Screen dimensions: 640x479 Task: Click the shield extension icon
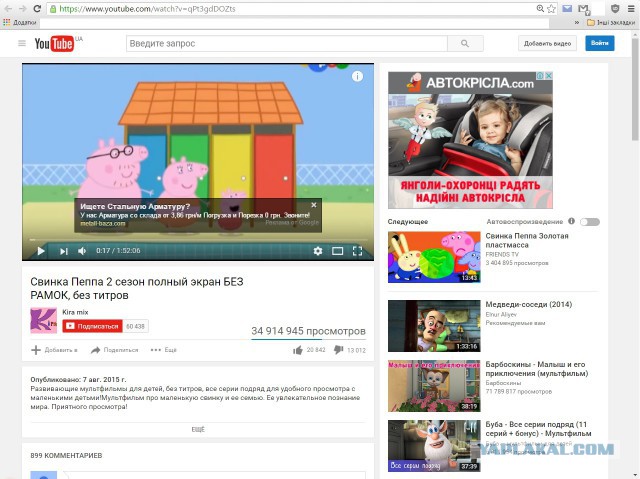[x=615, y=9]
